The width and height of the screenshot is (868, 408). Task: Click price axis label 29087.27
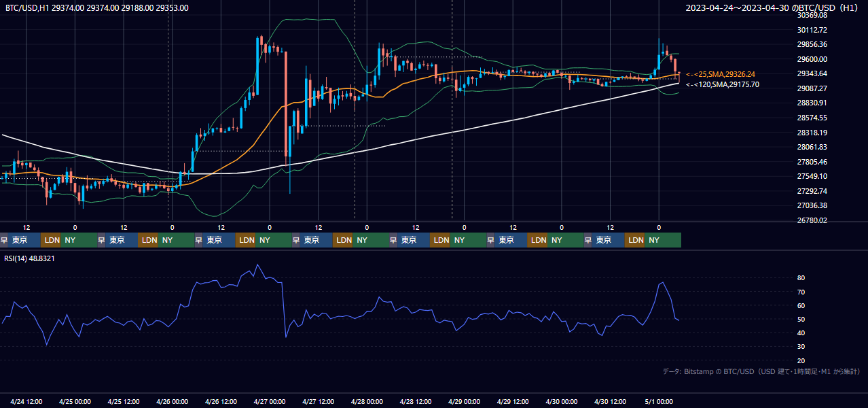(x=812, y=88)
